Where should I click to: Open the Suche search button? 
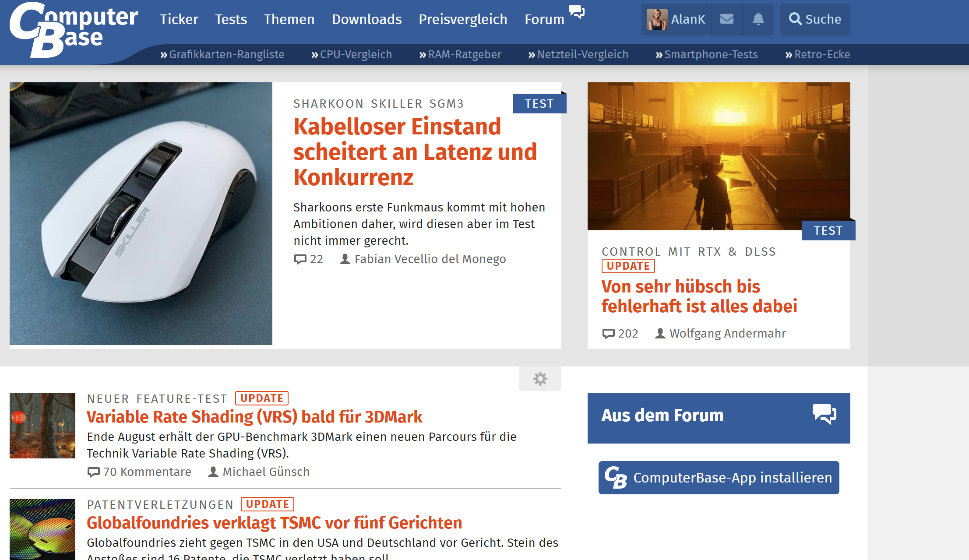[815, 19]
